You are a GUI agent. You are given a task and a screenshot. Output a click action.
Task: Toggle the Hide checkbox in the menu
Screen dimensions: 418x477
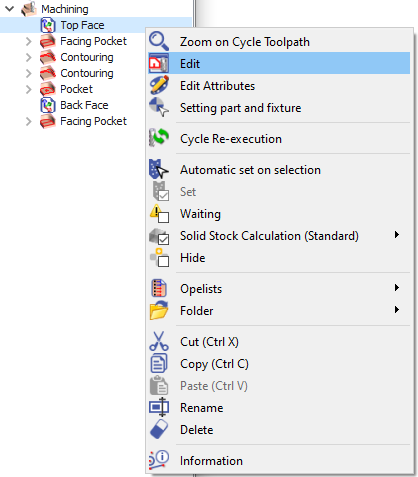163,261
